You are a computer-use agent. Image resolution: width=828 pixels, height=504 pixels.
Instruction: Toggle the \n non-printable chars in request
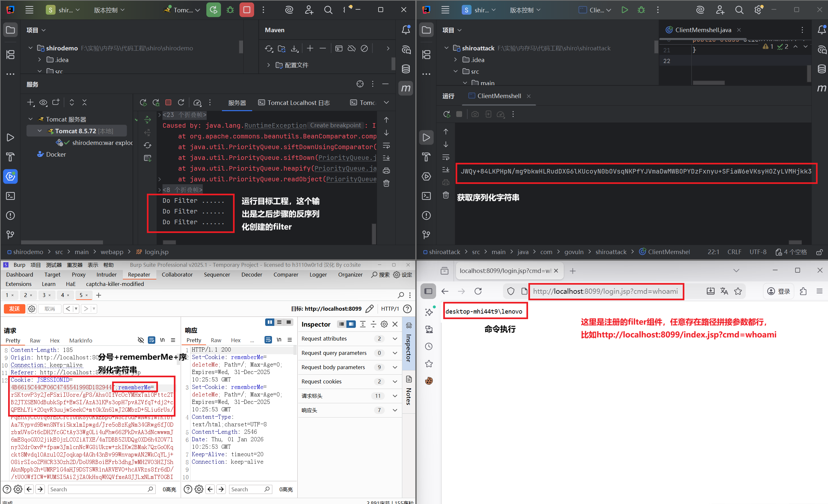(162, 340)
